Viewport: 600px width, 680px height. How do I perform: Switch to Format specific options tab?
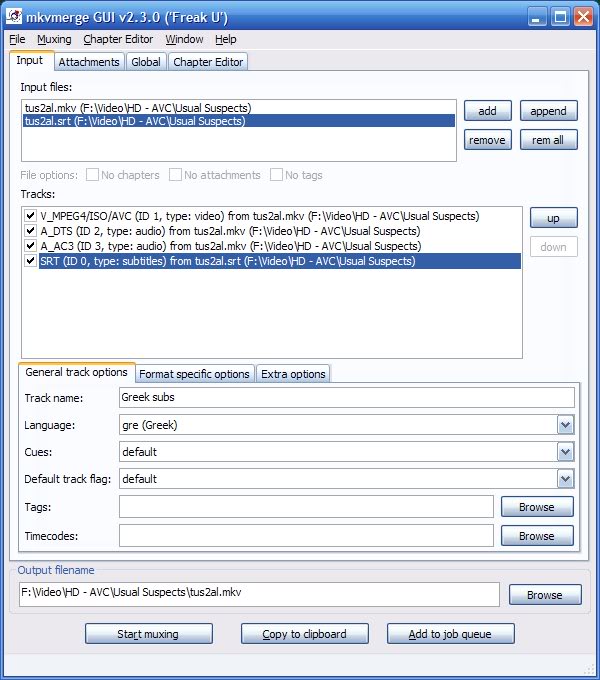point(194,374)
